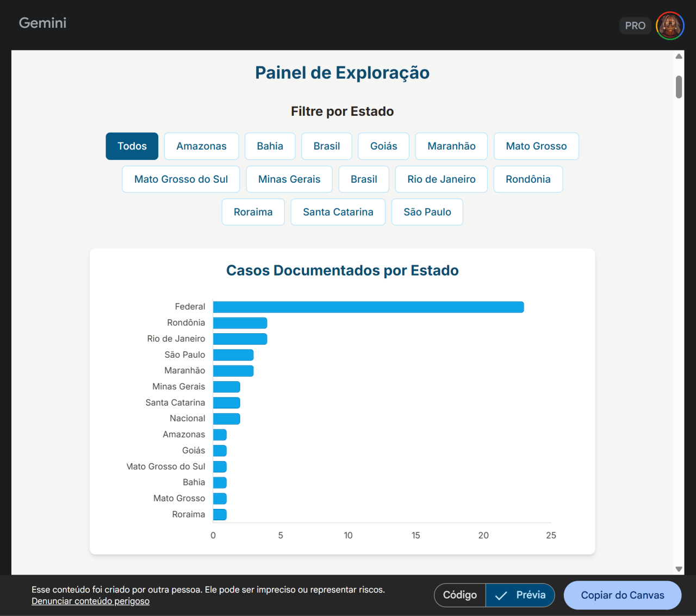Viewport: 696px width, 616px height.
Task: Open the Denunciar conteúdo perigoso link
Action: [90, 601]
